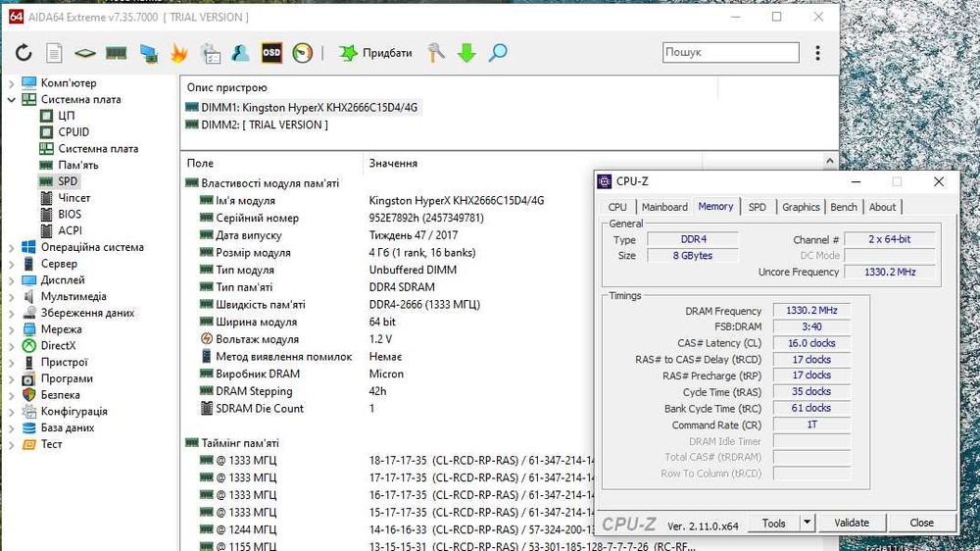The image size is (980, 551).
Task: Expand the Комп'ютер tree node
Action: point(11,83)
